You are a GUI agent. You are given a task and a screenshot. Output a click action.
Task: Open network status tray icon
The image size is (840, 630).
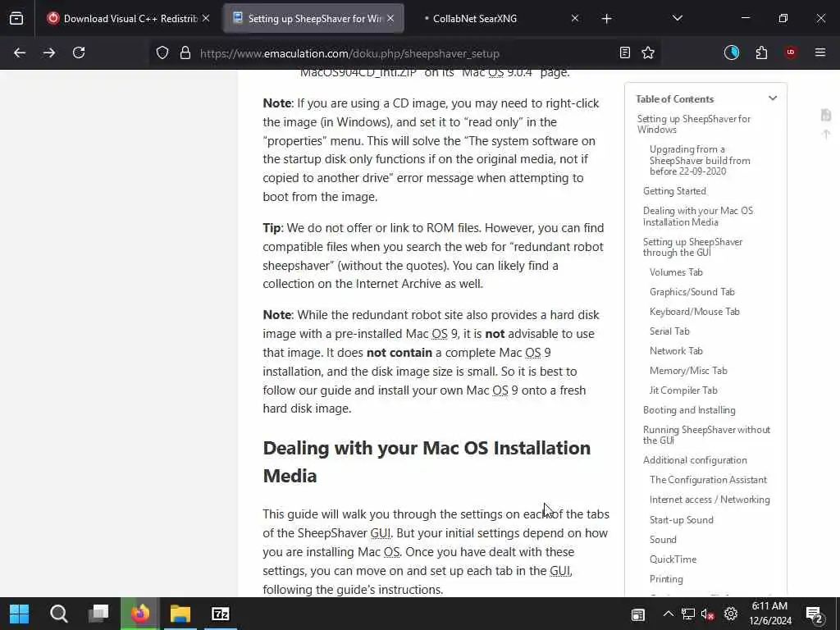click(688, 614)
